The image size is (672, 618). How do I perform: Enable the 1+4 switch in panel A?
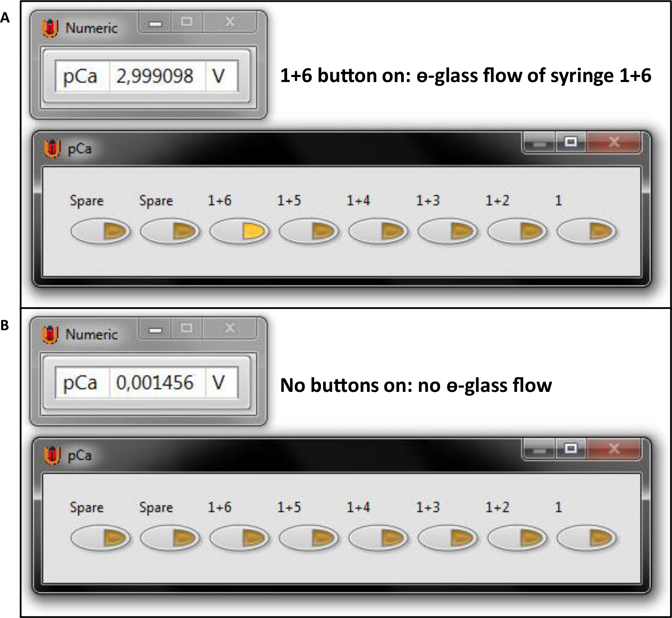[x=378, y=232]
